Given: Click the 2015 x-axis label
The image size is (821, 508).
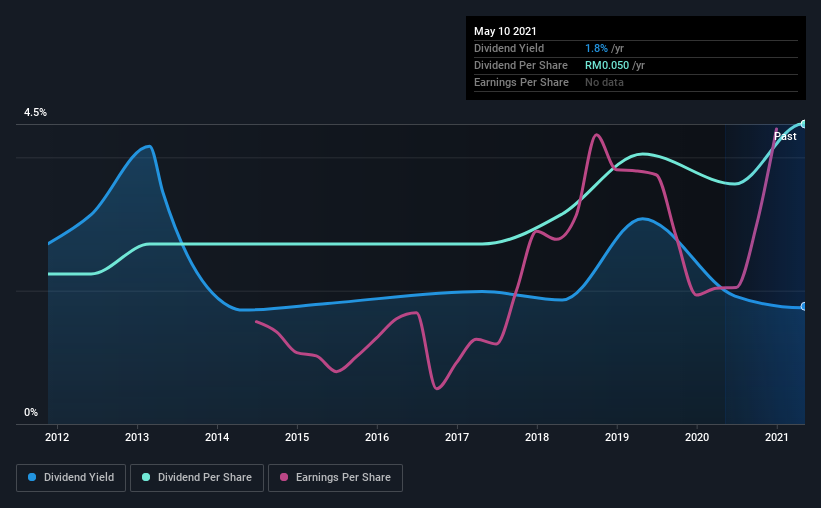Looking at the screenshot, I should pos(297,437).
